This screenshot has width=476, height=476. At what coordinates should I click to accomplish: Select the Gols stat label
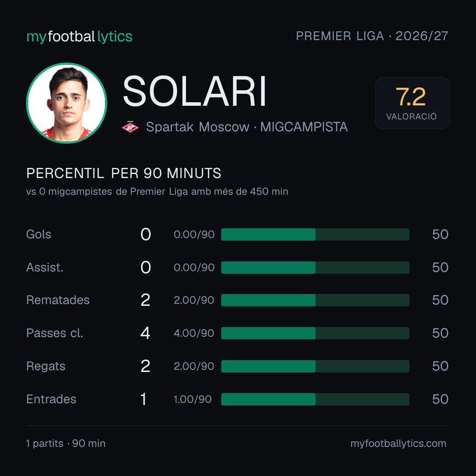coord(38,234)
